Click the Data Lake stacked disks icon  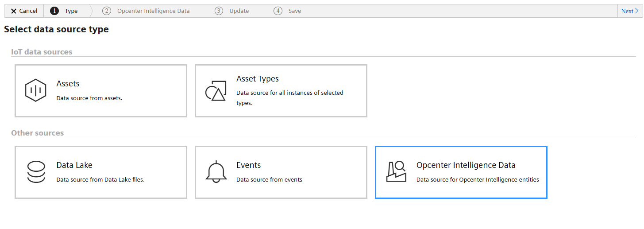[36, 172]
